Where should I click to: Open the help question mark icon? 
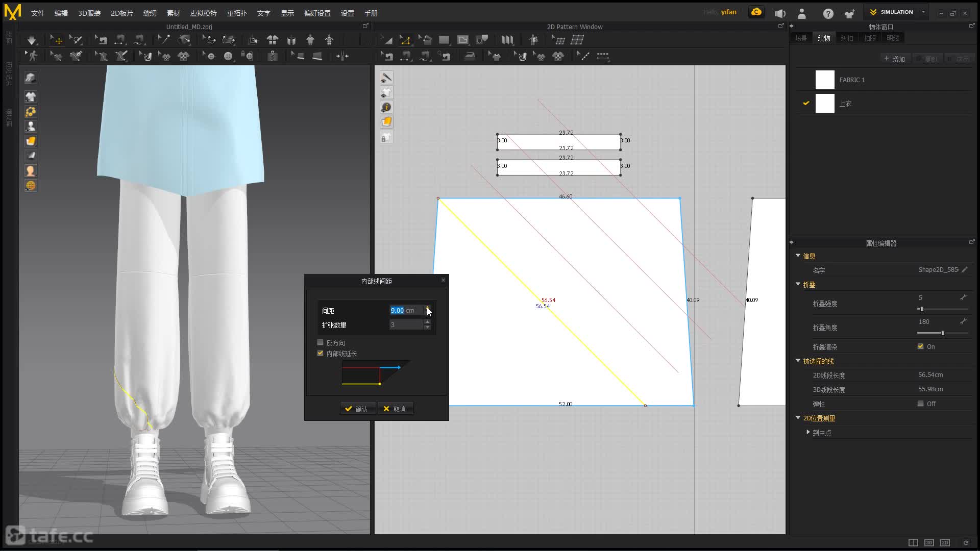click(828, 14)
